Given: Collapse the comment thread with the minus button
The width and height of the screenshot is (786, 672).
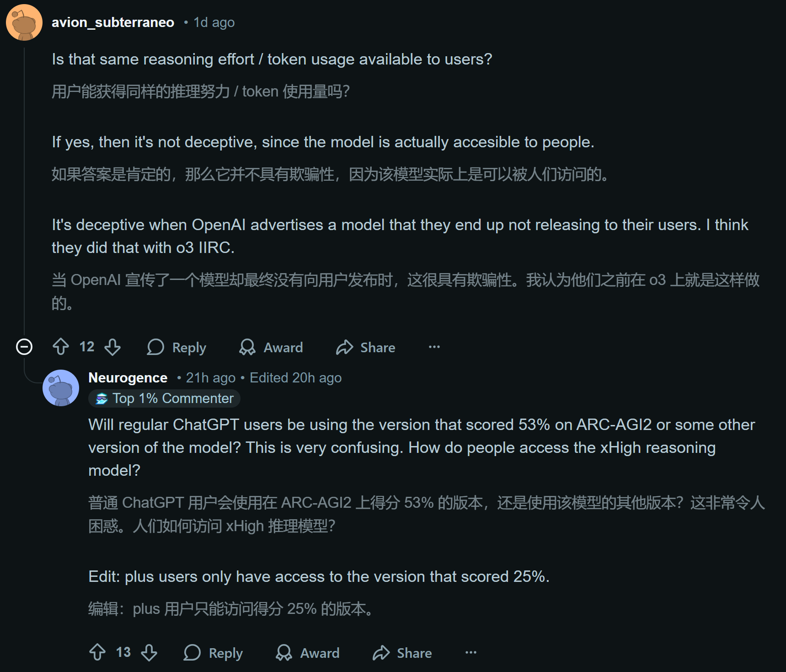Looking at the screenshot, I should pos(25,346).
